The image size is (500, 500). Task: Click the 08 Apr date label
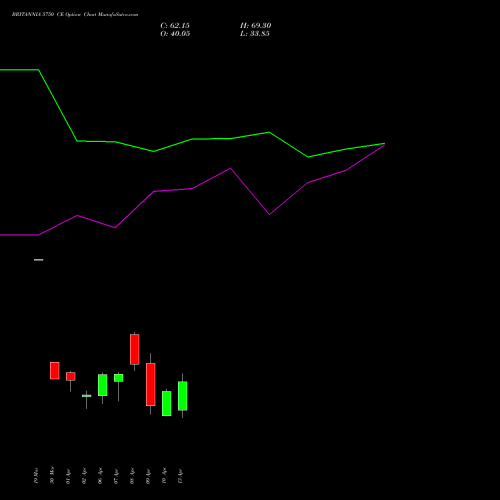[x=132, y=476]
